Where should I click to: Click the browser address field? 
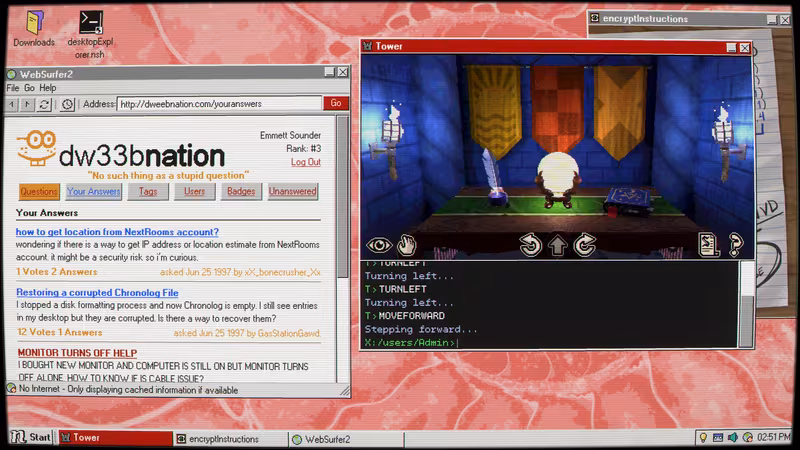coord(219,104)
